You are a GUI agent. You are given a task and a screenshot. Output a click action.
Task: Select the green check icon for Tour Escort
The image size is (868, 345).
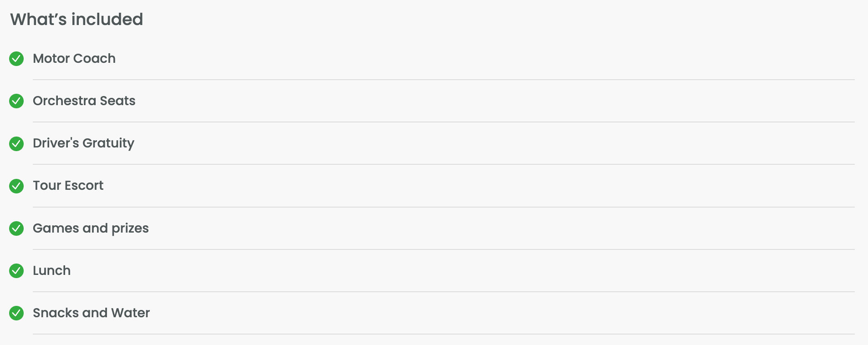point(16,186)
